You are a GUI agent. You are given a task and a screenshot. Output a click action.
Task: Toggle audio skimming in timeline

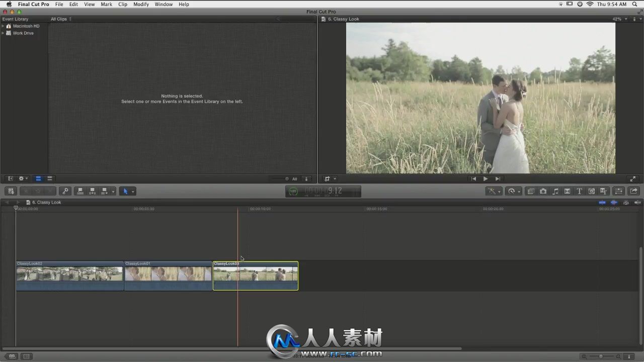614,202
